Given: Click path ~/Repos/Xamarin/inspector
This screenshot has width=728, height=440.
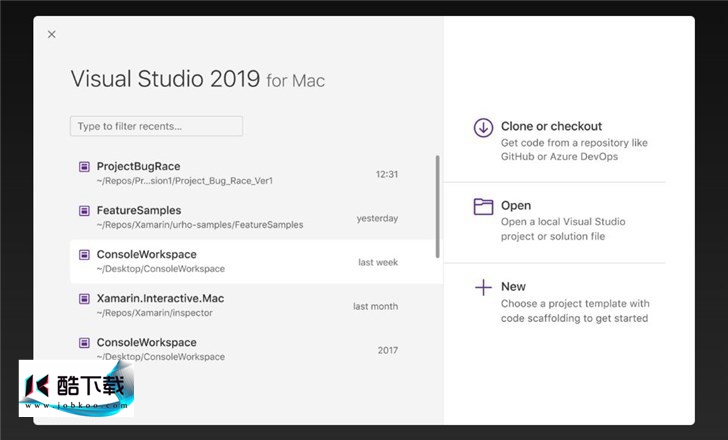Looking at the screenshot, I should point(155,313).
